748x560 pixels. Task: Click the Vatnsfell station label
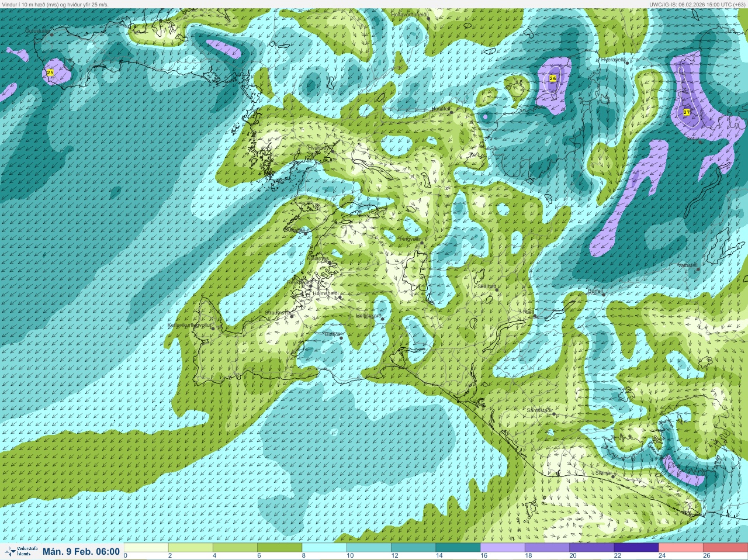688,265
